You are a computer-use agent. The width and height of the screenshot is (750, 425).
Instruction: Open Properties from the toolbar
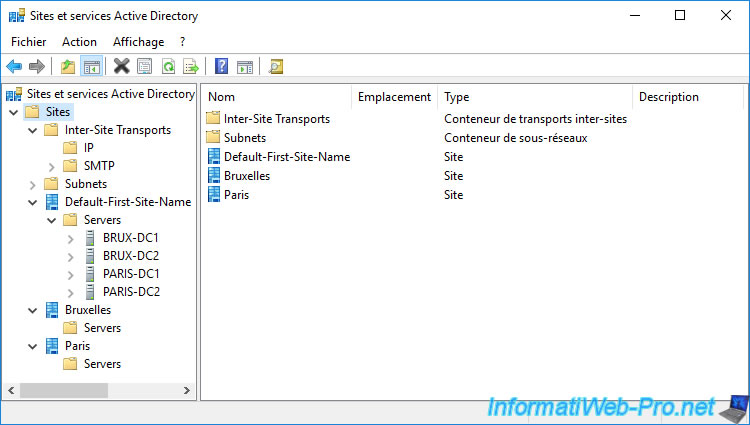(145, 67)
